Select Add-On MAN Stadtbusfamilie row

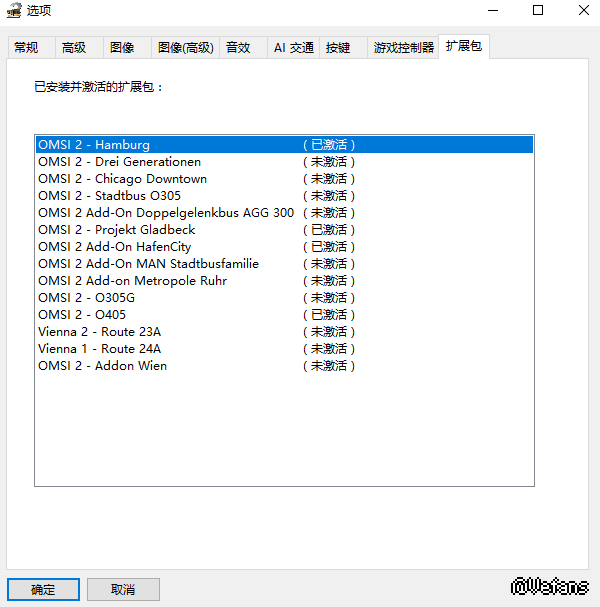(285, 264)
